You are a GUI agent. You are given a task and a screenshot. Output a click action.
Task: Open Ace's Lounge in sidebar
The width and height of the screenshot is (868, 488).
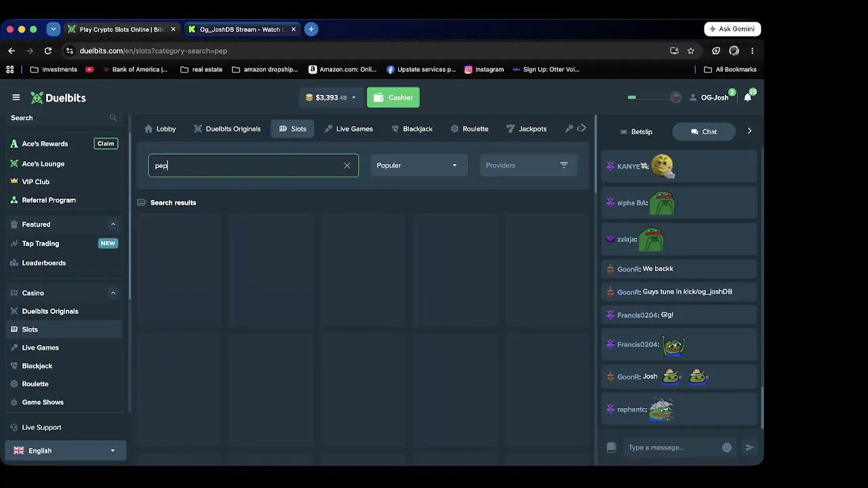(x=43, y=163)
